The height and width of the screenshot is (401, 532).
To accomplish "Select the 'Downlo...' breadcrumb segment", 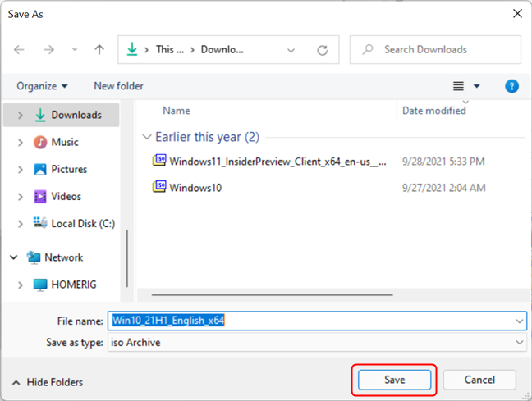I will (x=222, y=49).
